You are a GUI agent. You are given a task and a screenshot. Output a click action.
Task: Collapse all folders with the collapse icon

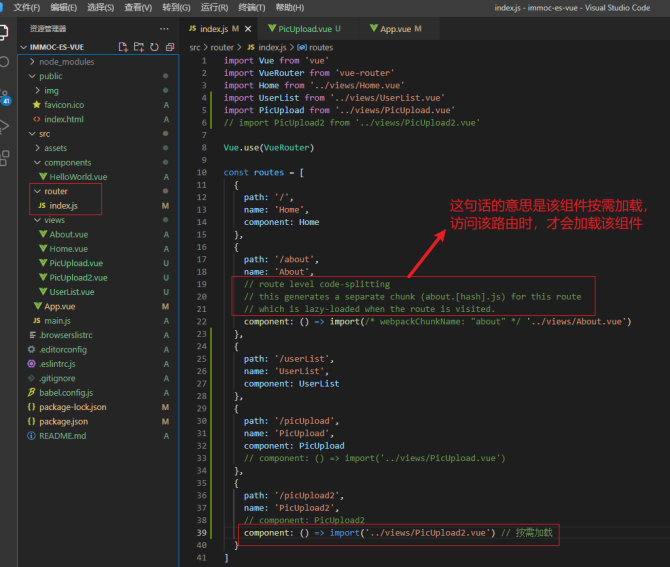click(x=170, y=47)
